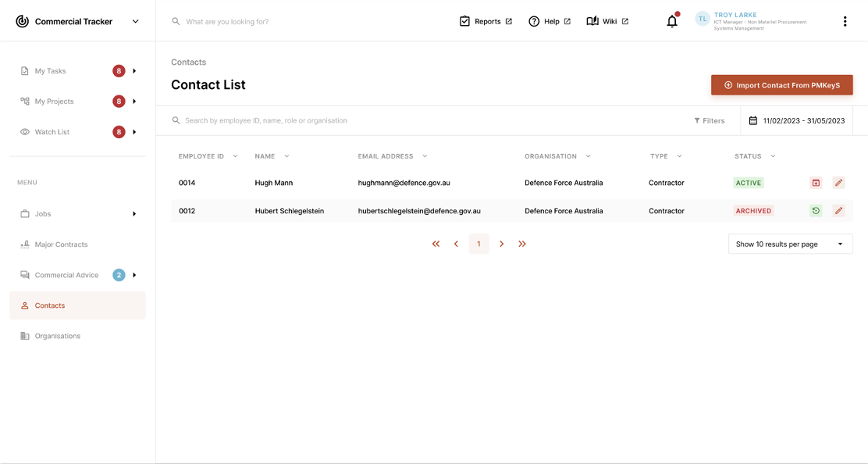Open the Reports page

tap(486, 21)
